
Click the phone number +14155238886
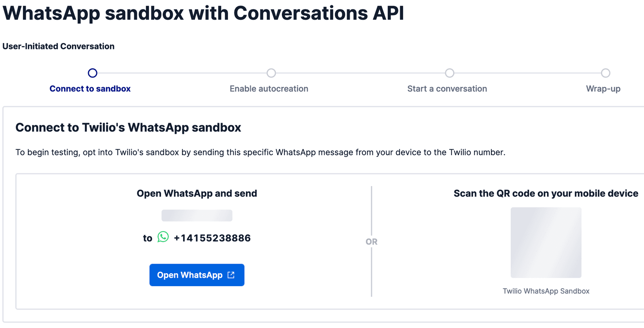click(212, 238)
